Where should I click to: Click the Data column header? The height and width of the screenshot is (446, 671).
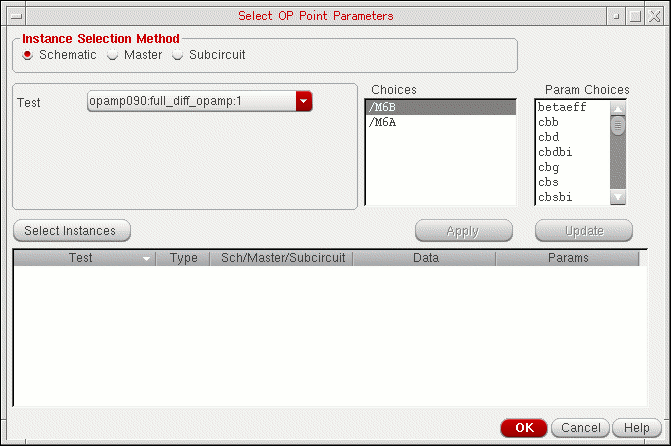pos(425,258)
